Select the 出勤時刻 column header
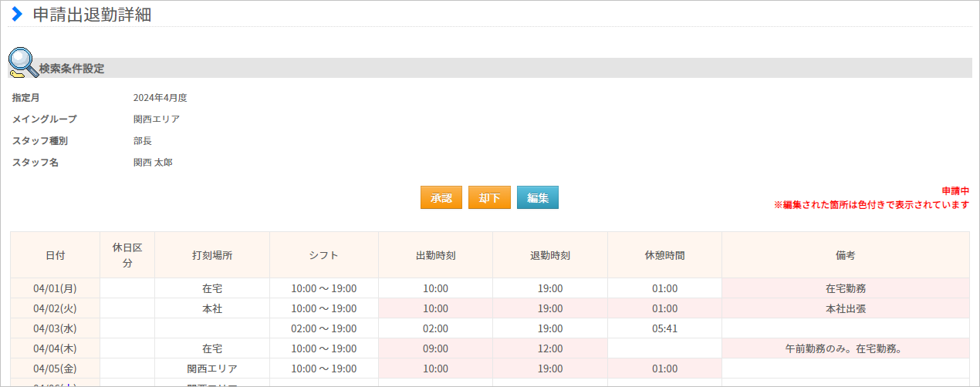The height and width of the screenshot is (387, 980). click(x=435, y=255)
